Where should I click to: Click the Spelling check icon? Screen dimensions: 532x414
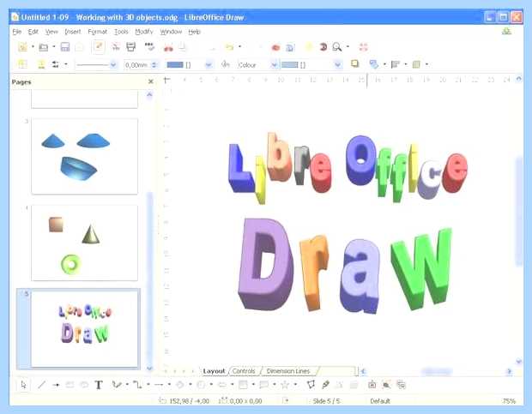click(149, 46)
